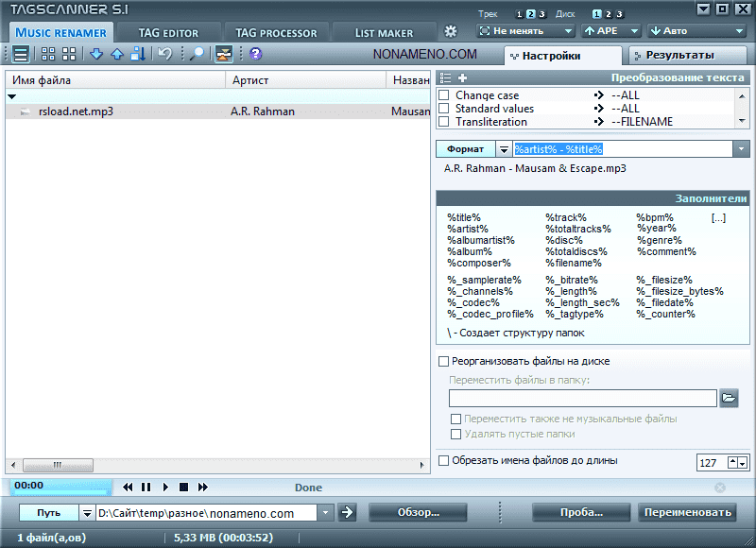Click the Переименовать button
756x548 pixels.
tap(687, 512)
